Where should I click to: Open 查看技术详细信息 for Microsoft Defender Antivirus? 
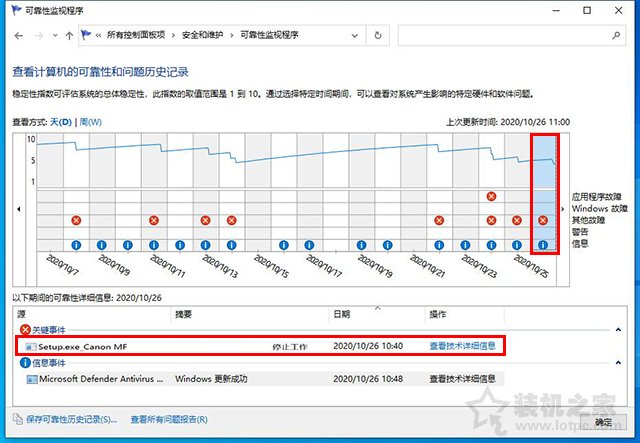(462, 378)
